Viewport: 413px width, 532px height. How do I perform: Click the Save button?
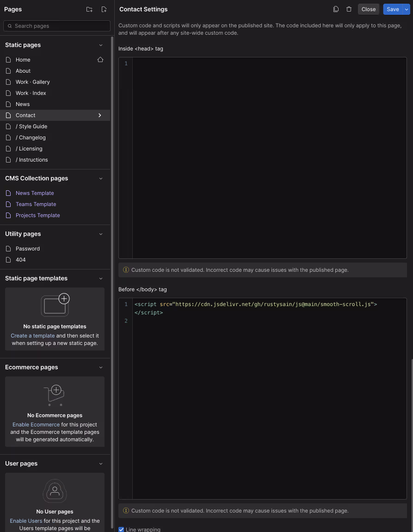click(393, 10)
